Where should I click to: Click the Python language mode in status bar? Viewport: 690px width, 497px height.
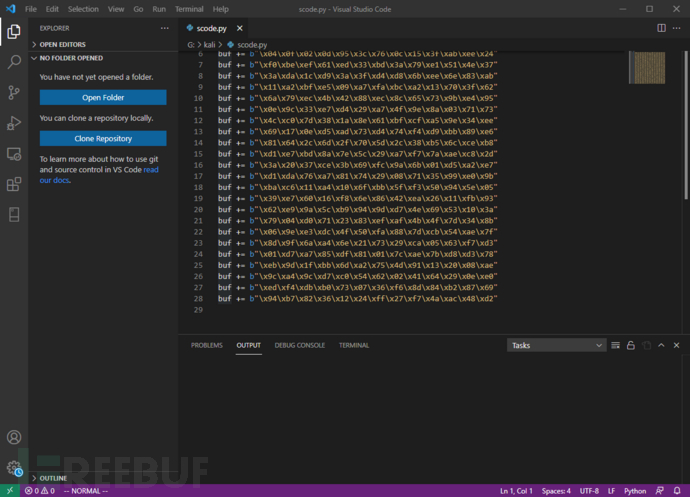point(635,491)
